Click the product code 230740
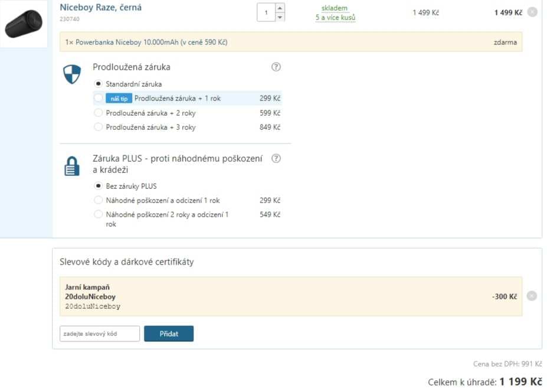The width and height of the screenshot is (547, 392). [70, 19]
